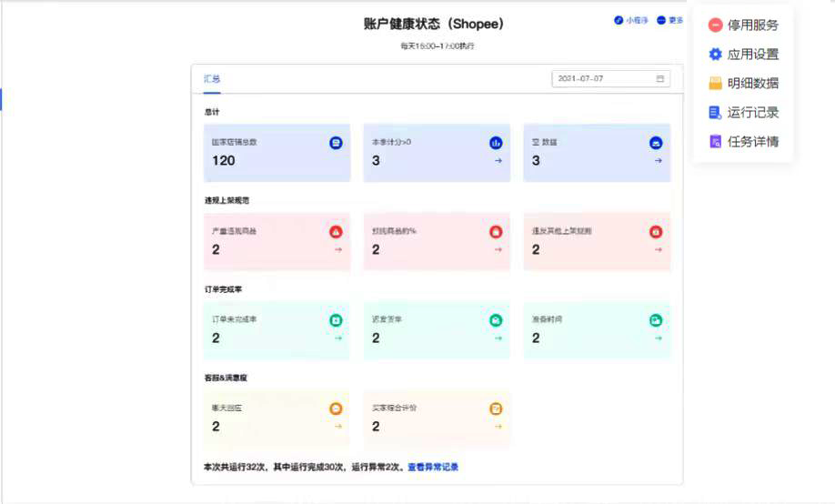835x504 pixels.
Task: Switch to the 汇总 tab
Action: 212,79
